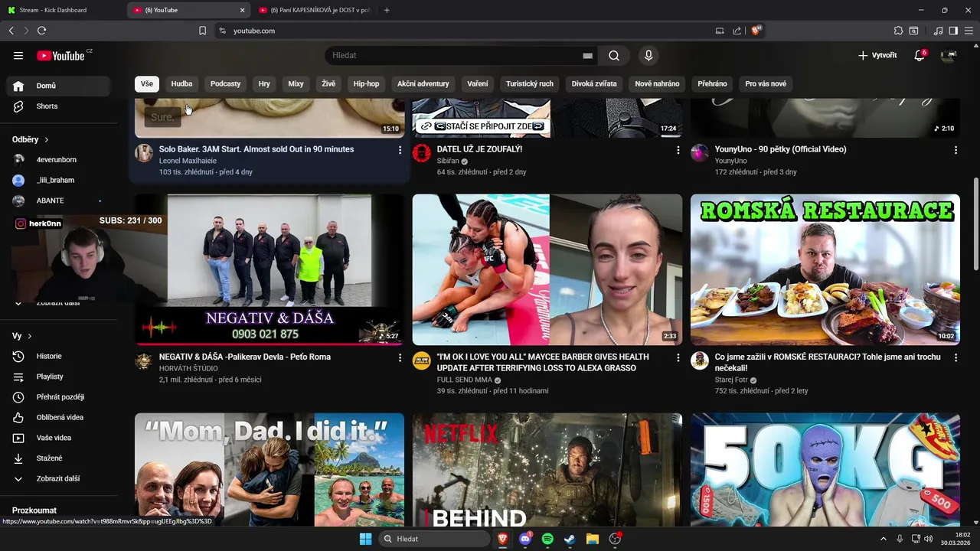
Task: Go back in browser history
Action: pyautogui.click(x=11, y=31)
